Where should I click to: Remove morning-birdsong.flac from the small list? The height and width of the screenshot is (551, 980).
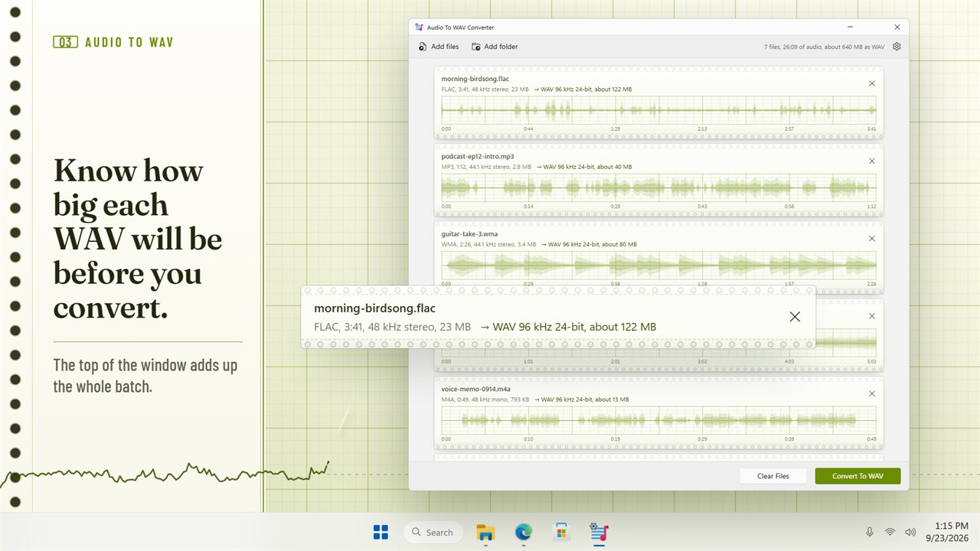click(x=871, y=83)
